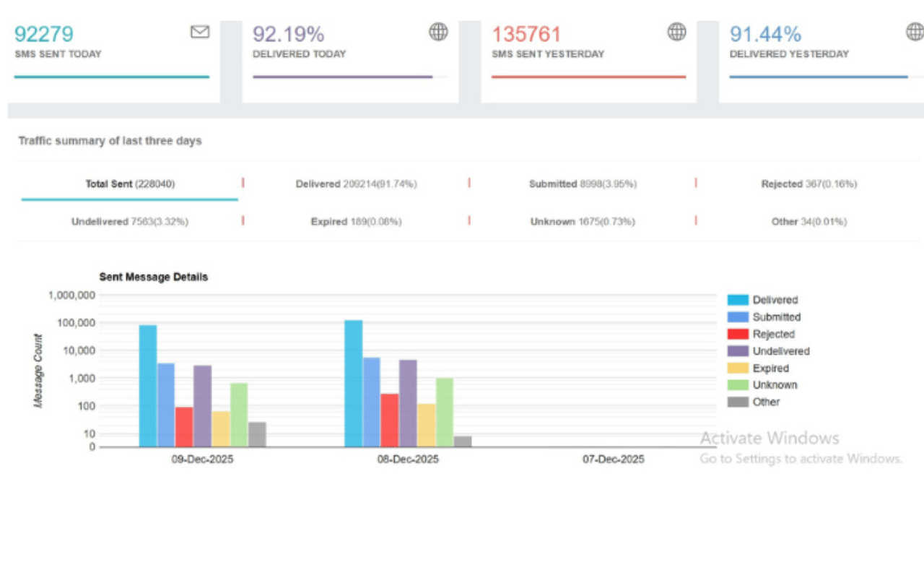Select the Other 34 summary tab
The height and width of the screenshot is (578, 924).
808,222
